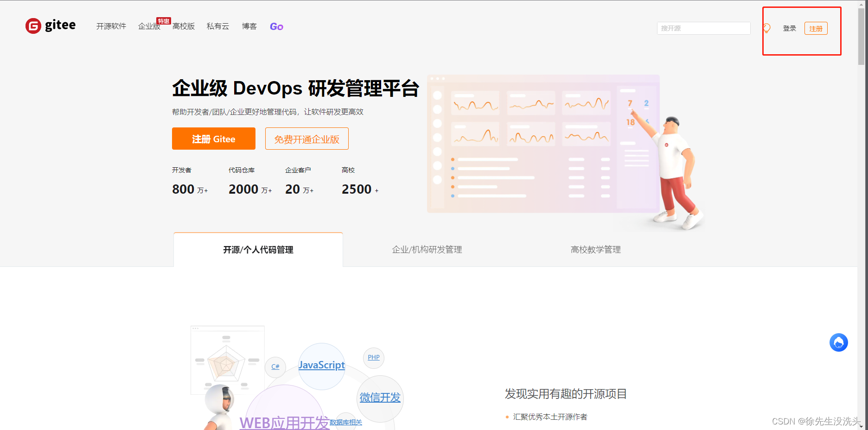Click the 登录 login link
Image resolution: width=868 pixels, height=430 pixels.
(790, 28)
